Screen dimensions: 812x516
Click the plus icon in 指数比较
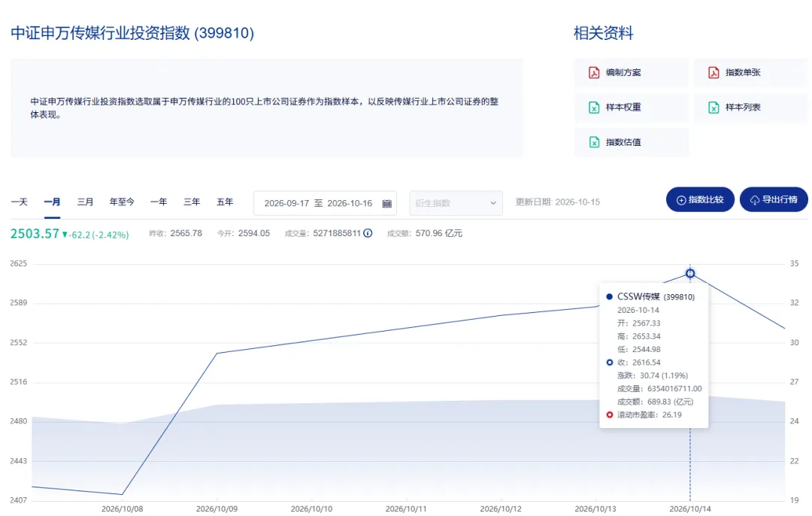(681, 200)
